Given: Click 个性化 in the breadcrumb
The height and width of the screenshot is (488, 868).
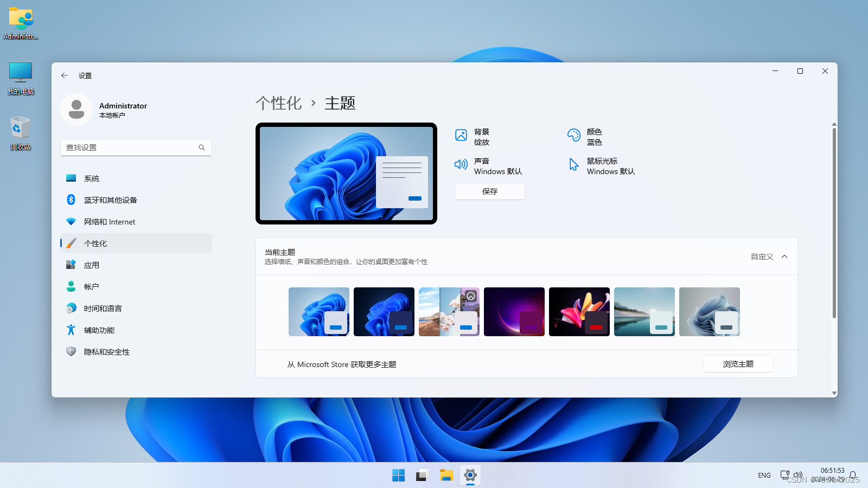Looking at the screenshot, I should click(279, 103).
